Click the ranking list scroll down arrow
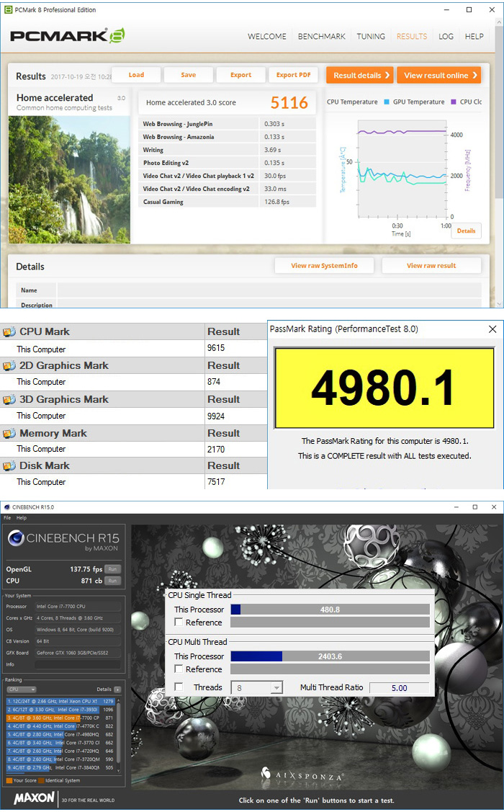The height and width of the screenshot is (812, 504). coord(119,770)
